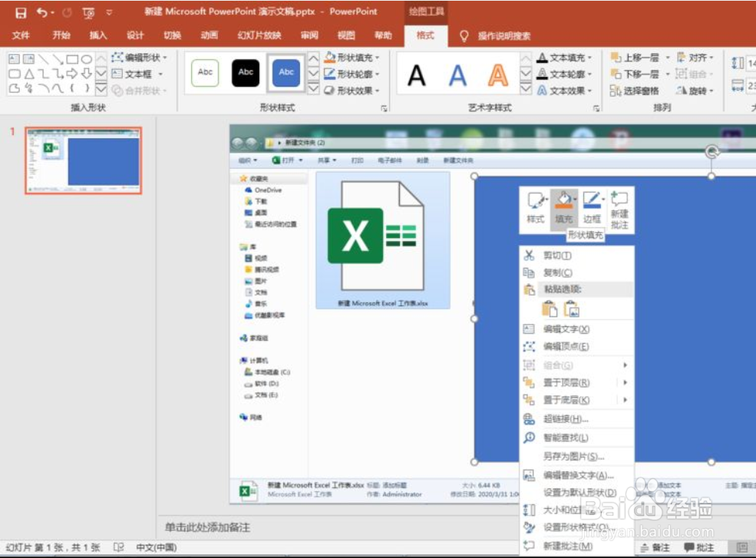Viewport: 756px width, 558px height.
Task: Open the 文本填充 dropdown
Action: click(563, 58)
